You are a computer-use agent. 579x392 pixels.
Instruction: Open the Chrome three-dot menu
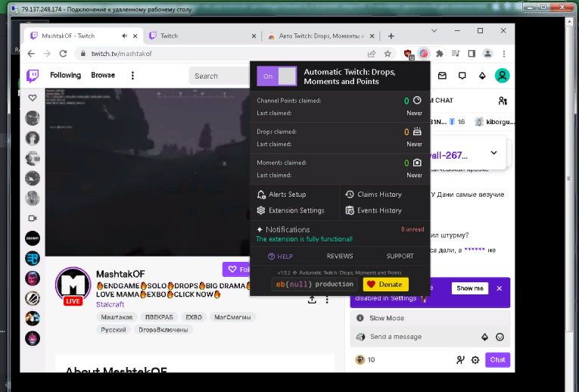coord(503,54)
